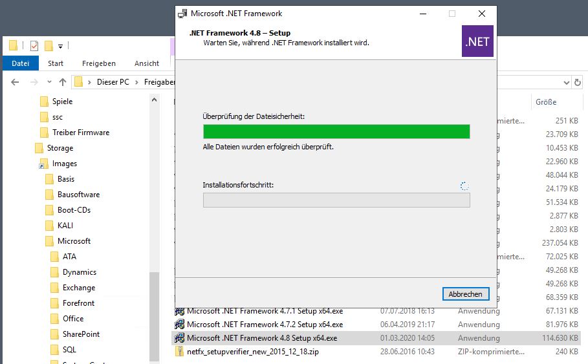Click the date 06.04.2019 21:17 cell
The image size is (588, 364).
(408, 325)
